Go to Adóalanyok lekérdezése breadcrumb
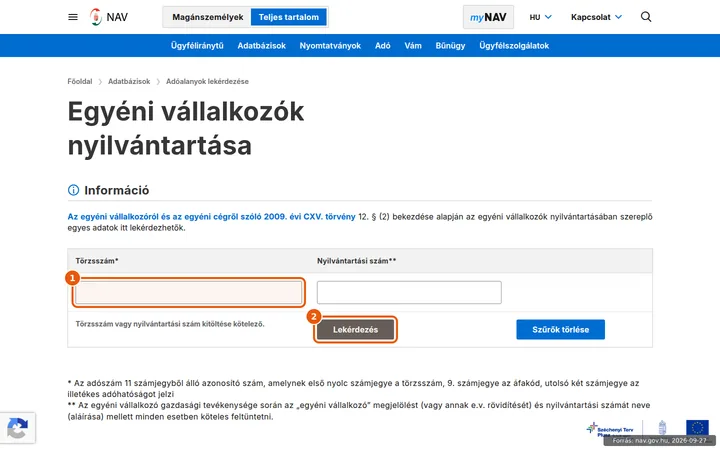 (x=207, y=81)
